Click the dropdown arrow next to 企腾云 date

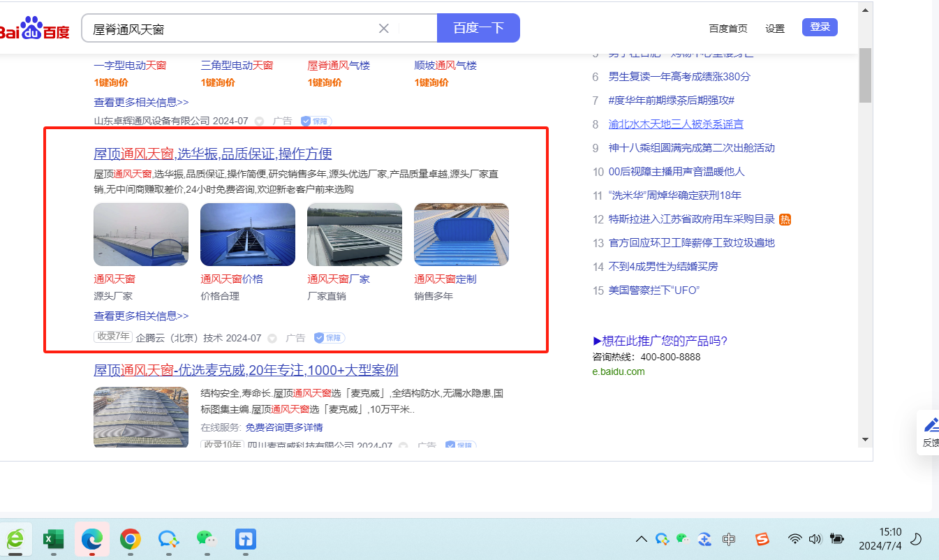coord(272,338)
